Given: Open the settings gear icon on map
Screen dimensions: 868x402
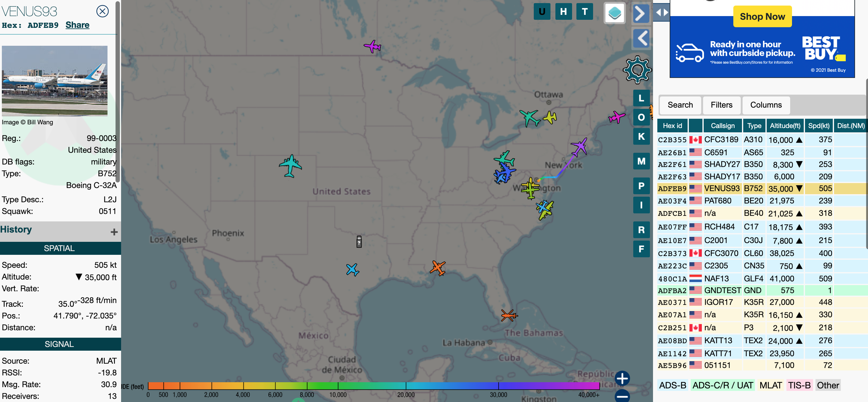Looking at the screenshot, I should pos(637,70).
